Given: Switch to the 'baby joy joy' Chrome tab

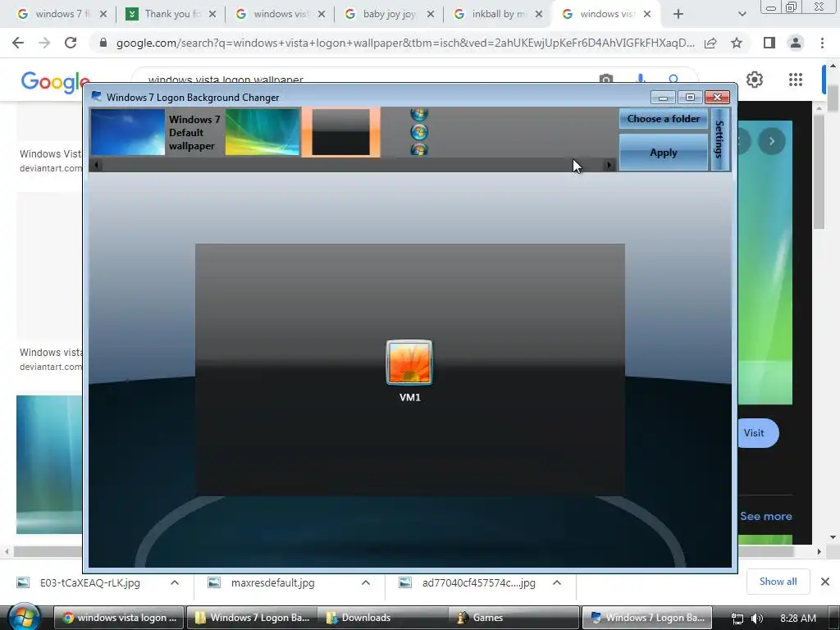Looking at the screenshot, I should [x=387, y=14].
